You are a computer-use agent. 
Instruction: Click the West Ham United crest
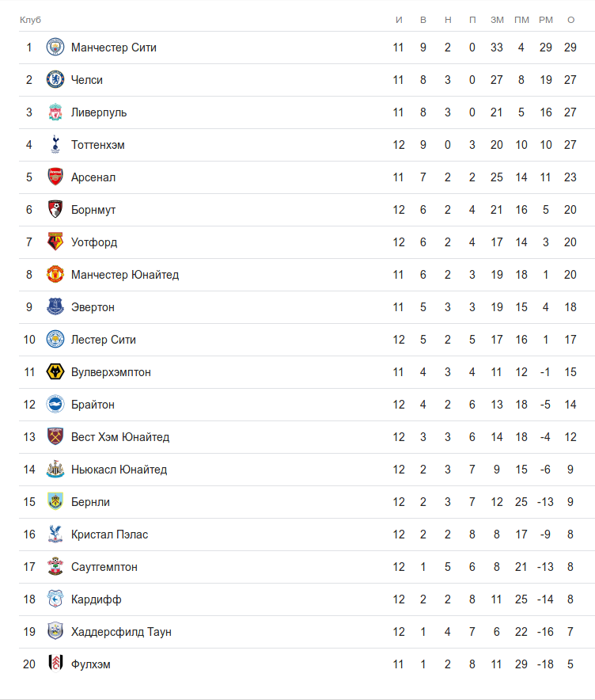point(55,437)
